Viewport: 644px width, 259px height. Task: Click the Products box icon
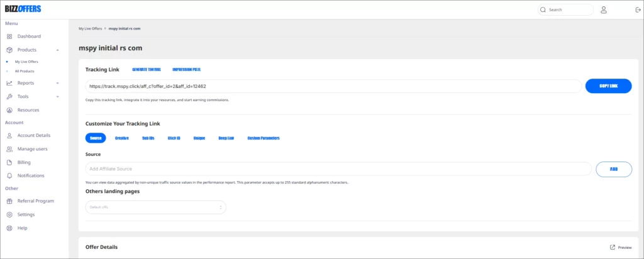point(9,50)
